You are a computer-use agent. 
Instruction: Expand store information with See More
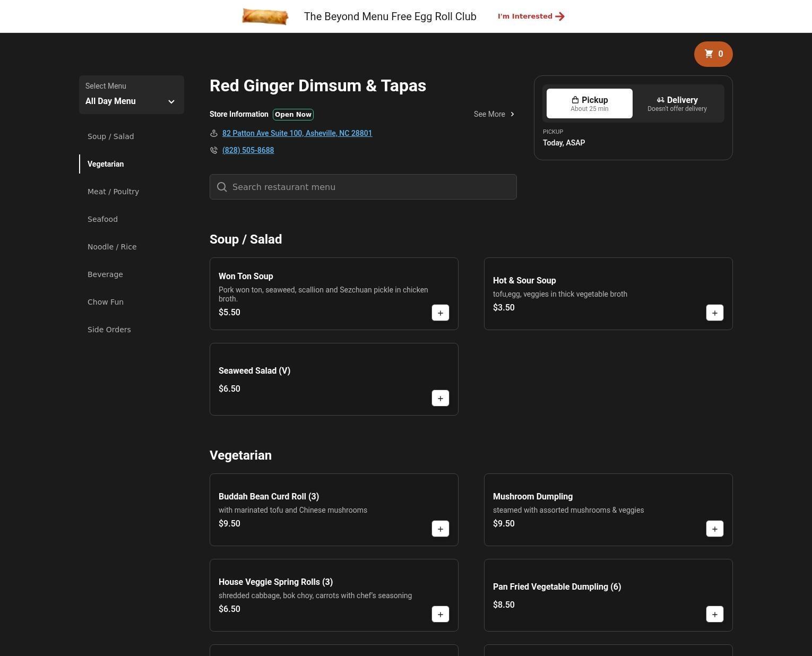(x=494, y=114)
